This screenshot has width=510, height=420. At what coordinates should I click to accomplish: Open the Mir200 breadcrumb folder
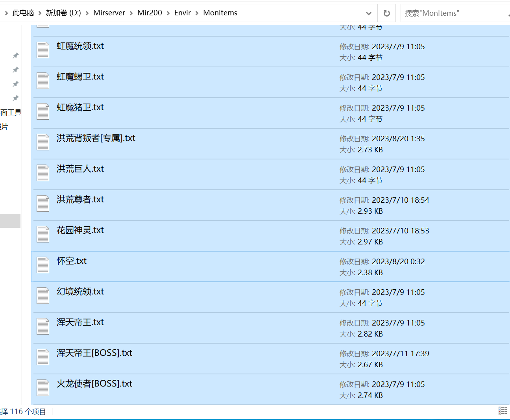(150, 13)
